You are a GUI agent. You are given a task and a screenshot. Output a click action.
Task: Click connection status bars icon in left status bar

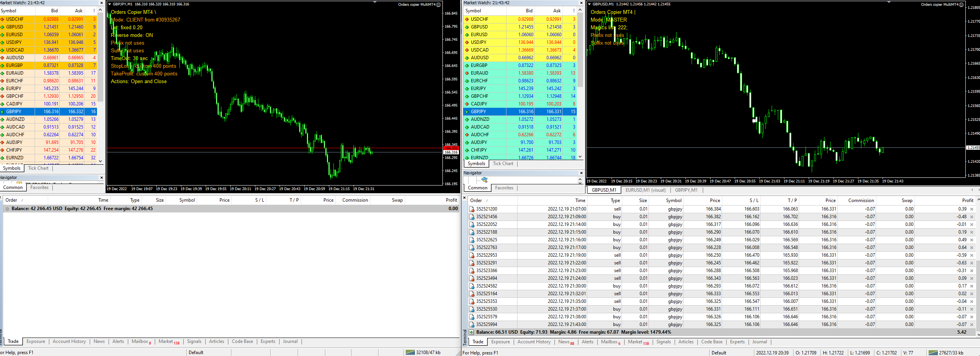410,352
